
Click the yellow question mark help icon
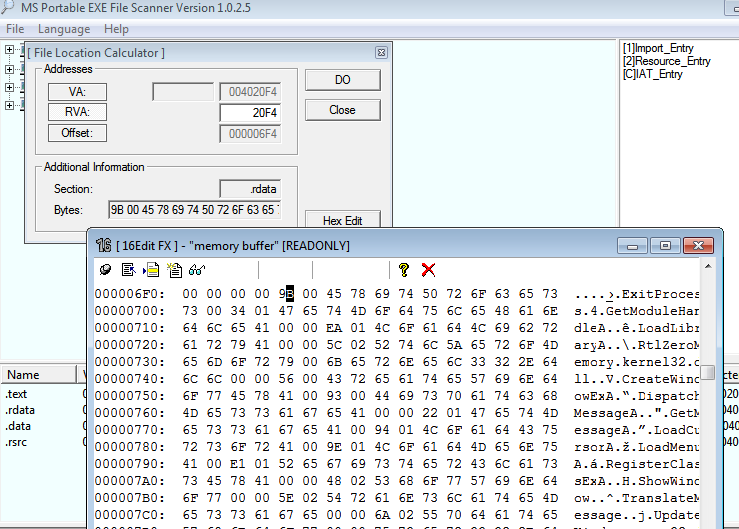tap(404, 269)
